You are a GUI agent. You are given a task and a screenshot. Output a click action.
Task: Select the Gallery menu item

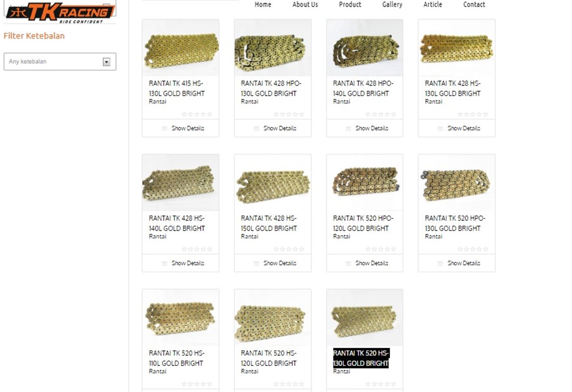coord(392,5)
